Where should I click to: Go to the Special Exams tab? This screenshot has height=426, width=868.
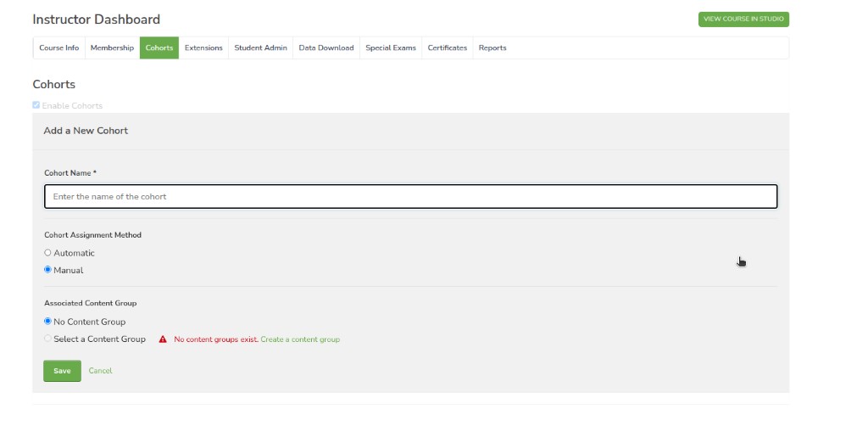[x=391, y=48]
